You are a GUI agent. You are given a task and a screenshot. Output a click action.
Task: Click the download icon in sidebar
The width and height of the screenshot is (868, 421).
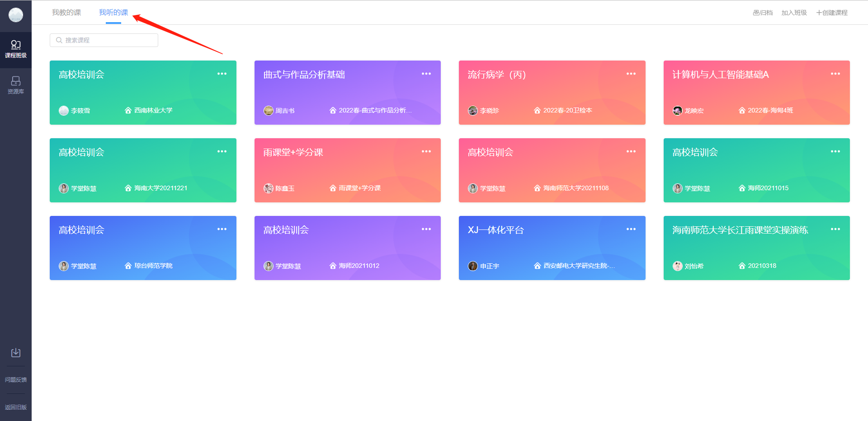[x=16, y=352]
